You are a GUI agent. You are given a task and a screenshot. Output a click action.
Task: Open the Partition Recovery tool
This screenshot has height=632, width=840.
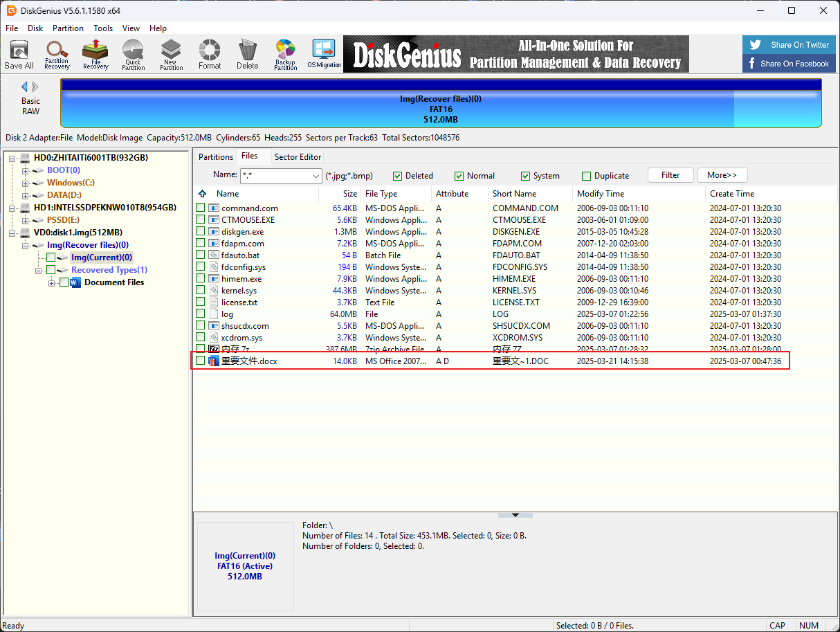click(x=57, y=54)
